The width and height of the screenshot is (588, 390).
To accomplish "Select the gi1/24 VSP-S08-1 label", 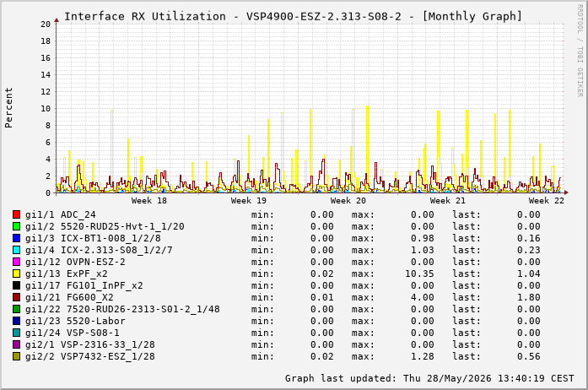I will click(73, 333).
